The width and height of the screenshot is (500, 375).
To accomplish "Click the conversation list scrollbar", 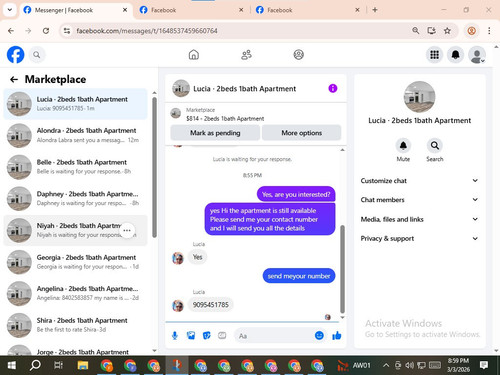I will (154, 167).
